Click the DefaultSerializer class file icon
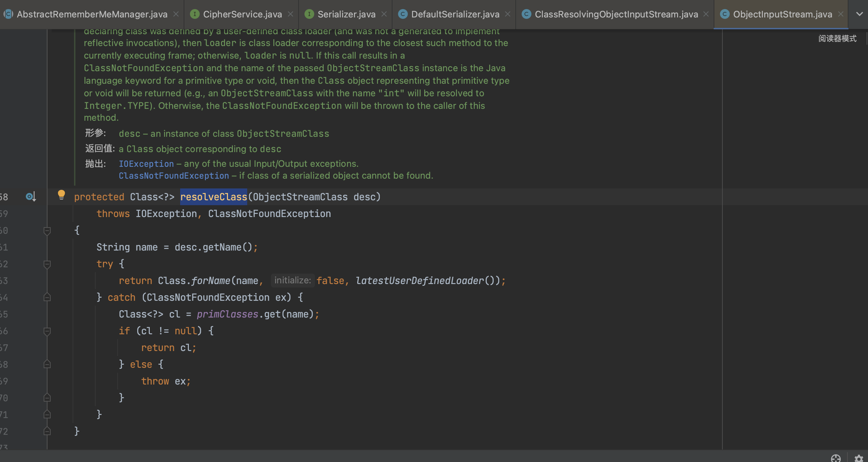This screenshot has width=868, height=462. pyautogui.click(x=403, y=14)
